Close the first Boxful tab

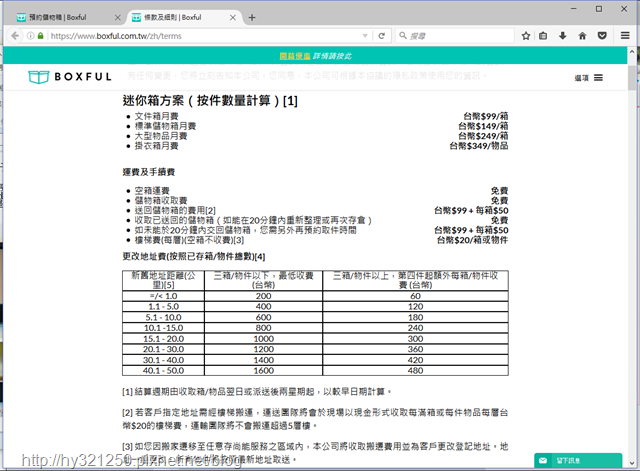point(118,18)
